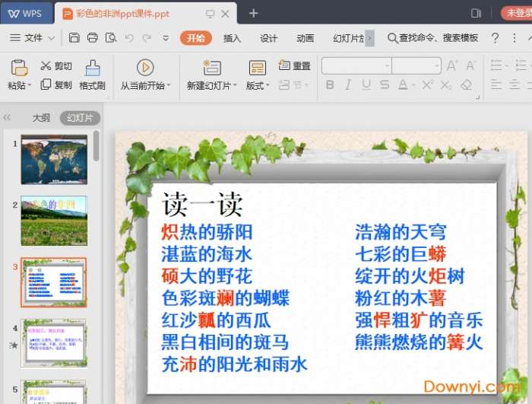Toggle Underline formatting button
Screen dimensions: 532x404
(x=367, y=85)
